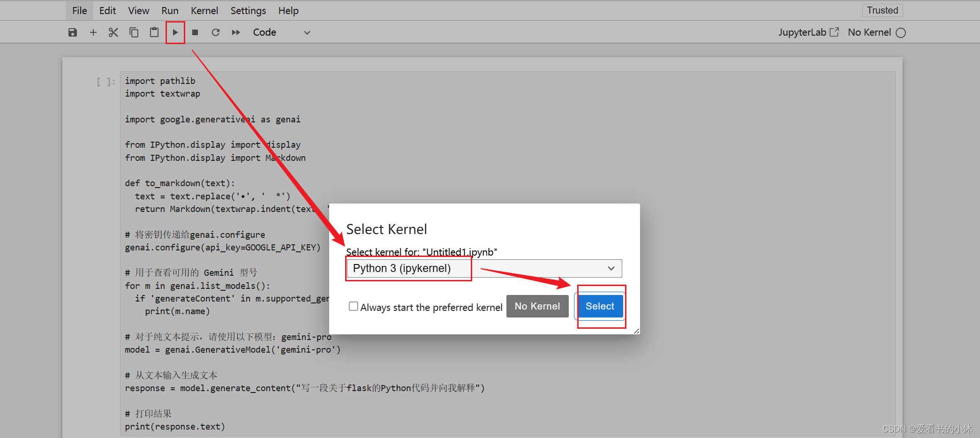Expand the Python 3 (ipykernel) kernel dropdown
Screen dimensions: 980x438
484,268
